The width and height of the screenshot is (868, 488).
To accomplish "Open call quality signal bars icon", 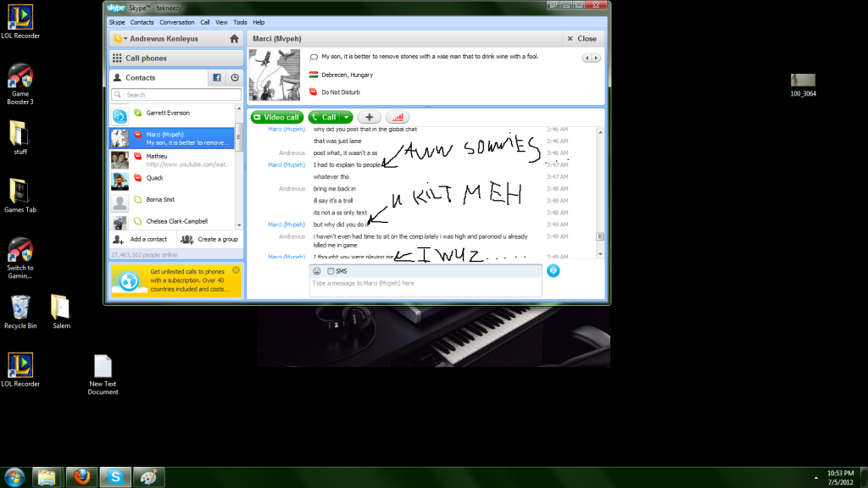I will pos(398,117).
